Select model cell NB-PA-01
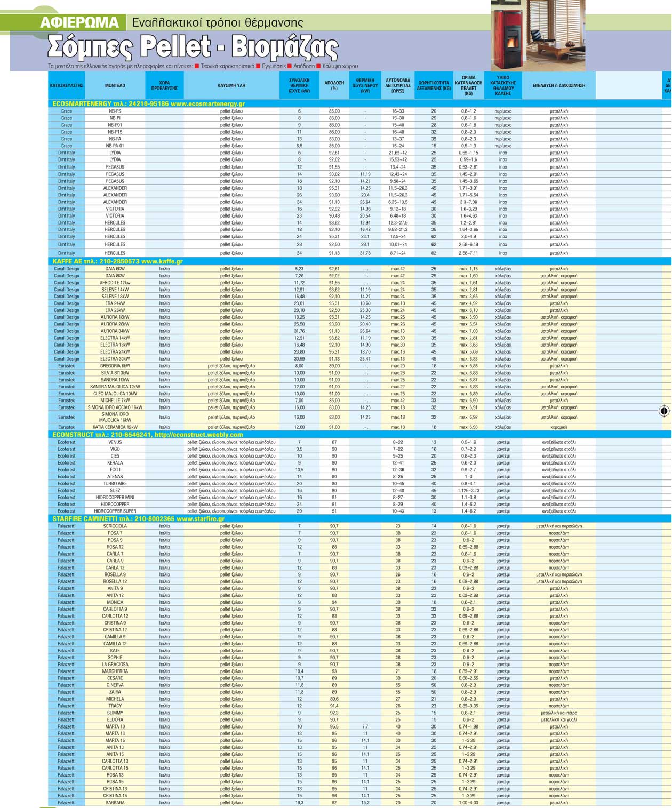The image size is (672, 808). tap(115, 146)
